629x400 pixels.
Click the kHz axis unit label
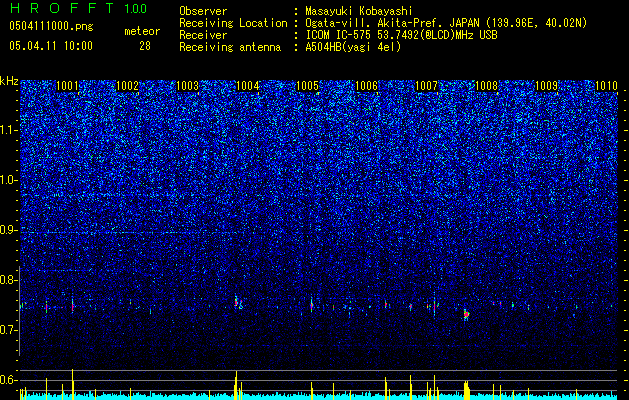9,81
